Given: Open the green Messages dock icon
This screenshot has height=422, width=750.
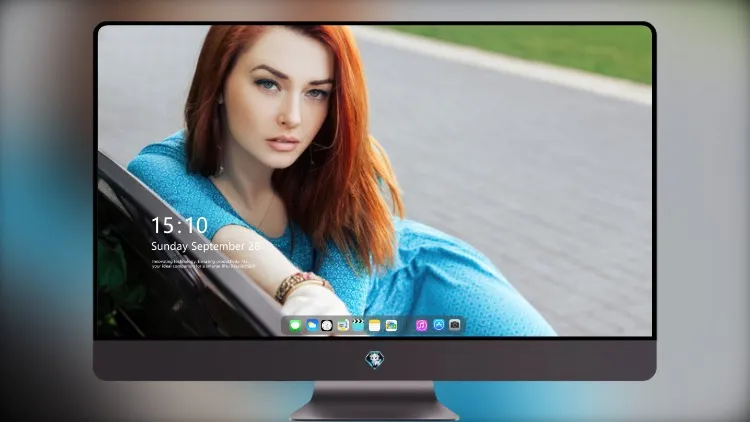Looking at the screenshot, I should pyautogui.click(x=295, y=325).
